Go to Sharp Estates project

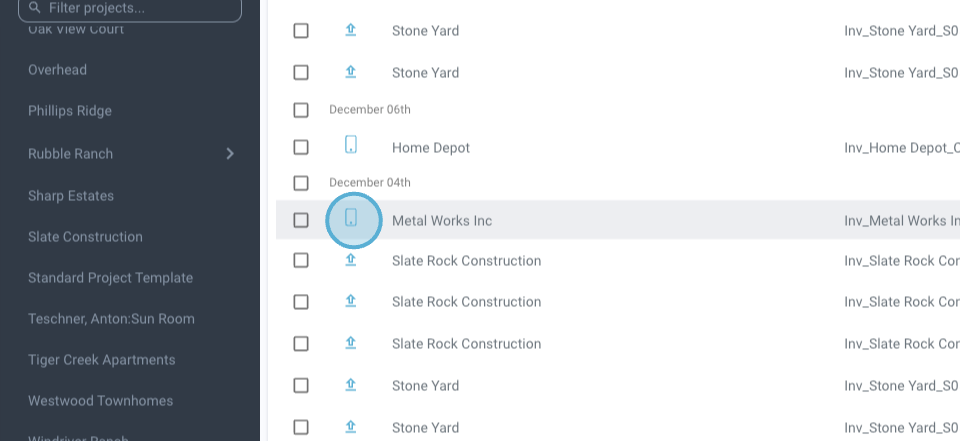(71, 196)
